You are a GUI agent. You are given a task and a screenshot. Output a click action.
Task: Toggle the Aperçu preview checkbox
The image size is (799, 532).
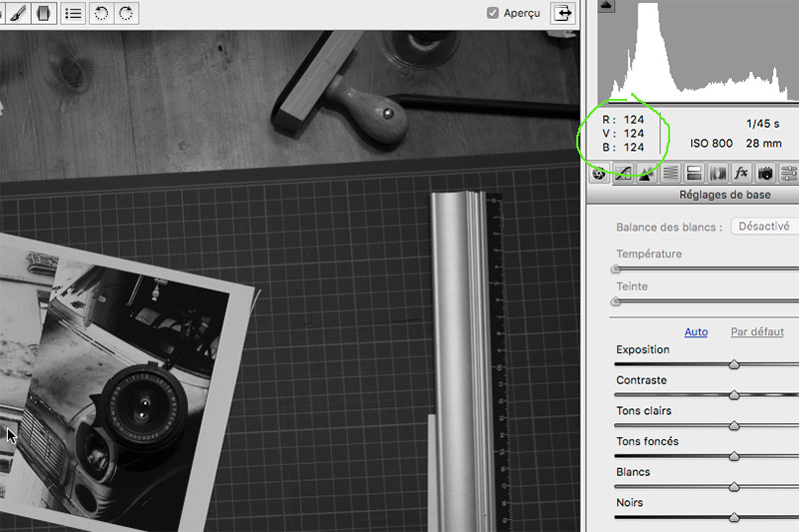492,13
